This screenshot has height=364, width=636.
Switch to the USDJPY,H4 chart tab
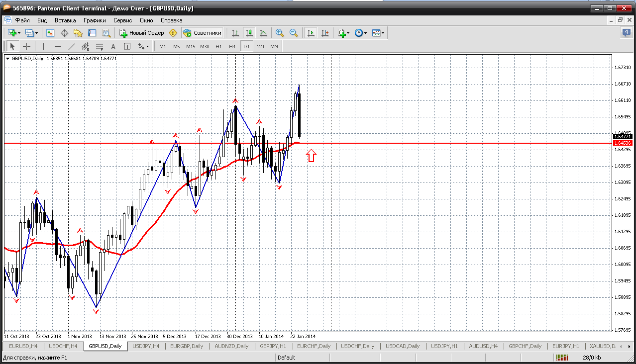coord(147,346)
